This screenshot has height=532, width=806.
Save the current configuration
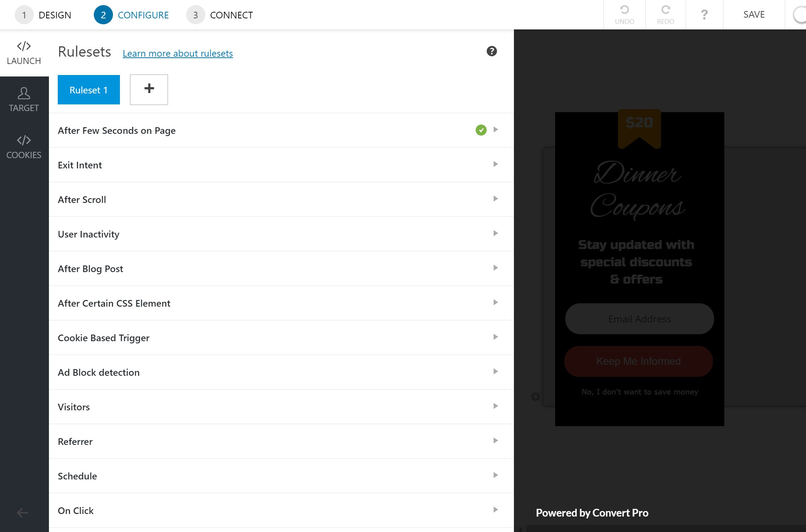coord(753,14)
